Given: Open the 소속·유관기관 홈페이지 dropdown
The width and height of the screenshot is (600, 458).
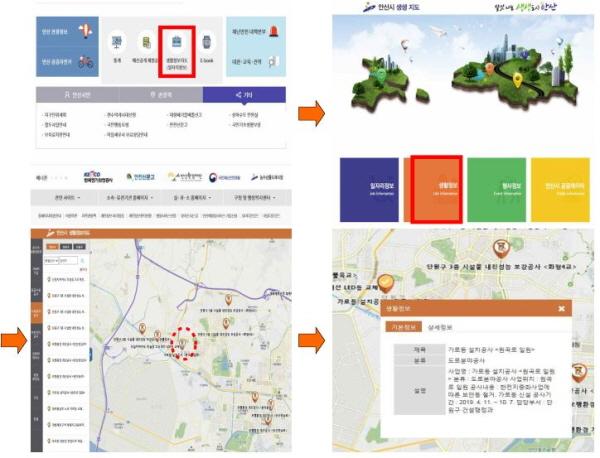Looking at the screenshot, I should click(x=124, y=197).
